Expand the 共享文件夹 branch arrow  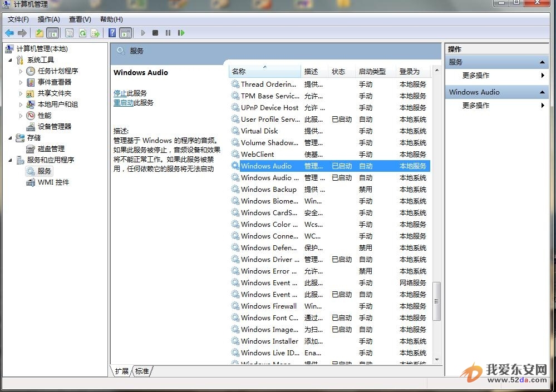[x=21, y=93]
